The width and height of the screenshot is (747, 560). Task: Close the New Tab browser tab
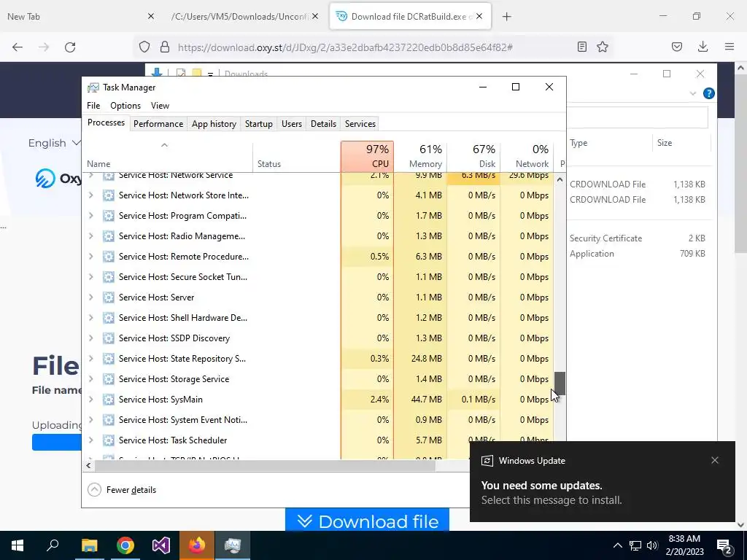pos(151,16)
